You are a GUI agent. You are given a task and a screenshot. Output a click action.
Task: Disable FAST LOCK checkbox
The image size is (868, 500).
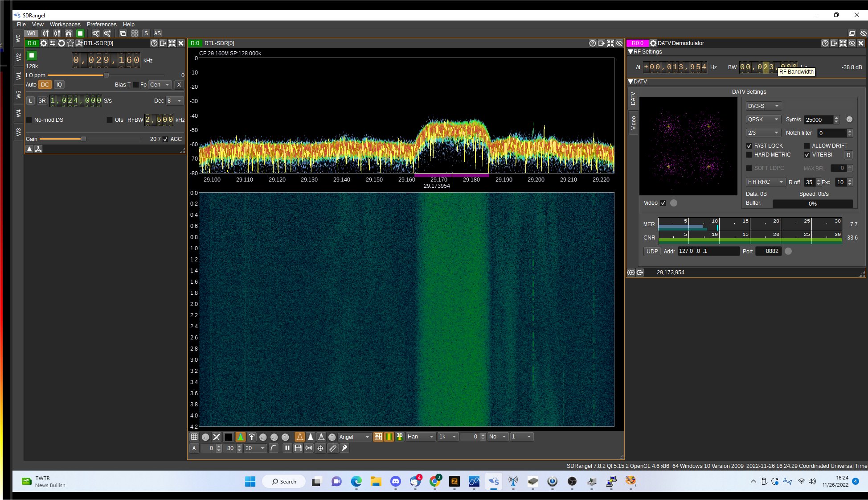coord(749,146)
